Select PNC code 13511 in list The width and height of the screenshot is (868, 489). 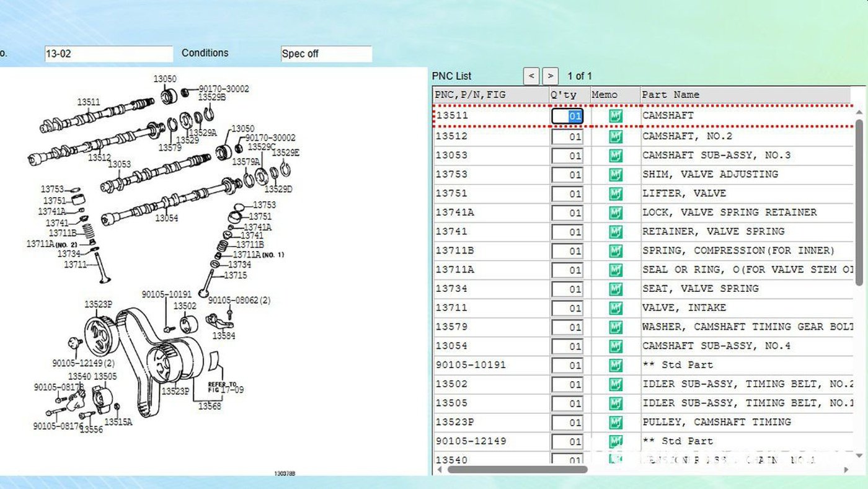(x=452, y=116)
